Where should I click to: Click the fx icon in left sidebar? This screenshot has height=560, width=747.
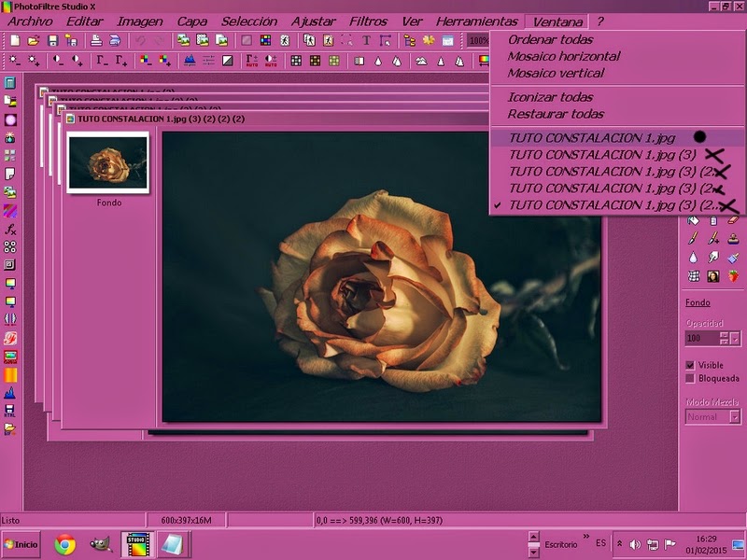(x=10, y=229)
